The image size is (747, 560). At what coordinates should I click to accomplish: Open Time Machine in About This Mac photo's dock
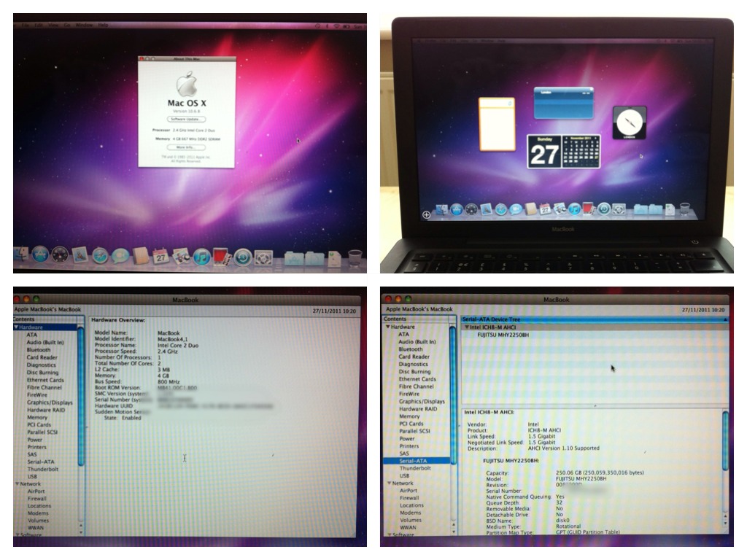(x=243, y=257)
